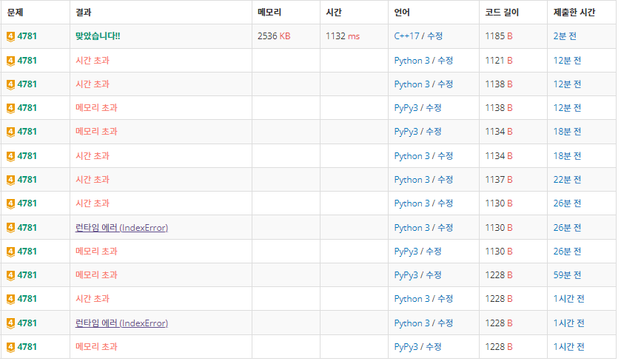
Task: Open problem 4781 in the 맞았습니다 row
Action: pos(27,36)
